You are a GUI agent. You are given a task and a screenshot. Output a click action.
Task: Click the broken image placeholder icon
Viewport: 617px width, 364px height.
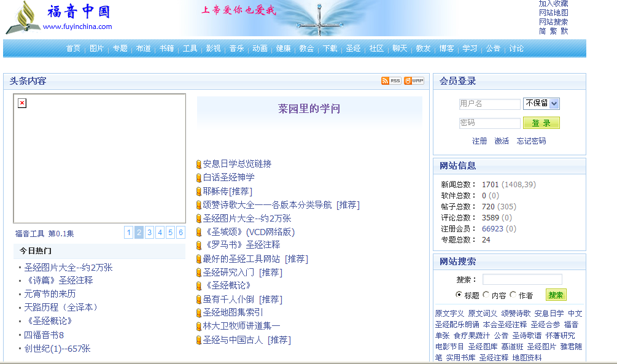[x=22, y=103]
